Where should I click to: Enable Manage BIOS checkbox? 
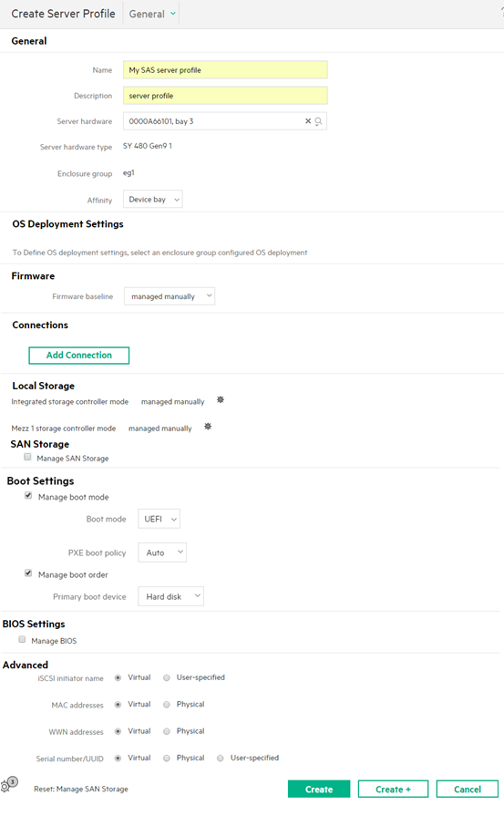click(22, 639)
